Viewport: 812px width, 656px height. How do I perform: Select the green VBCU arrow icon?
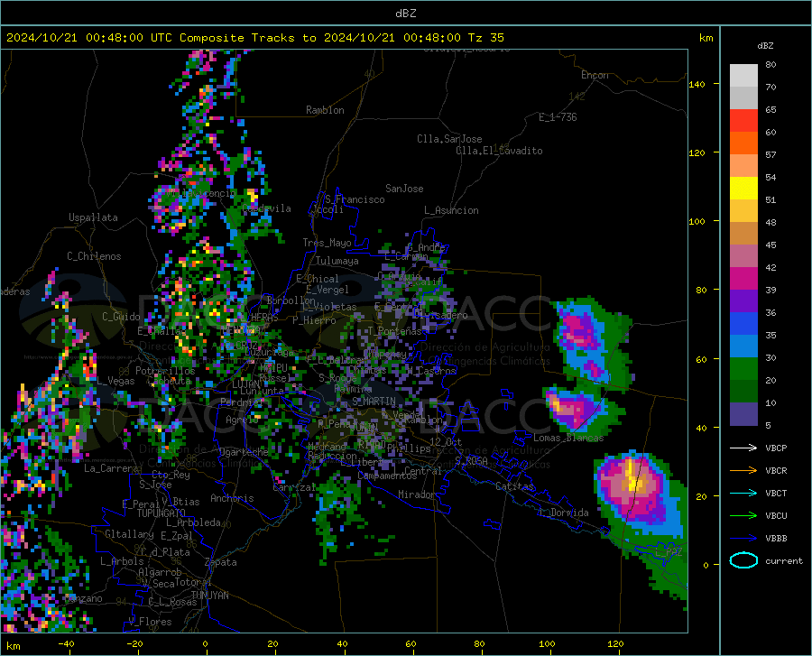[743, 515]
